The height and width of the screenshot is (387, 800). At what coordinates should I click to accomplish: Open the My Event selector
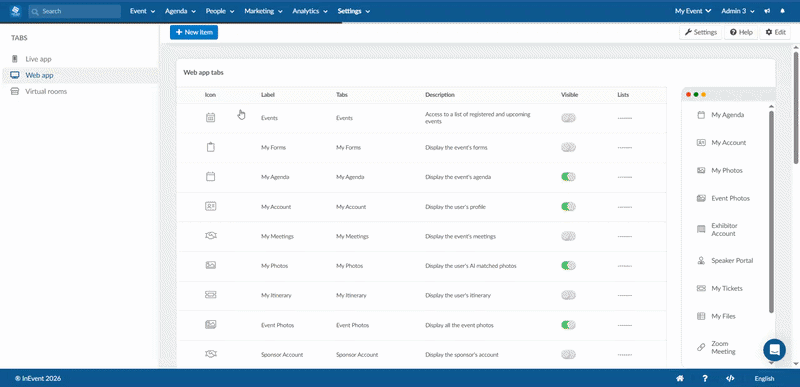coord(693,11)
